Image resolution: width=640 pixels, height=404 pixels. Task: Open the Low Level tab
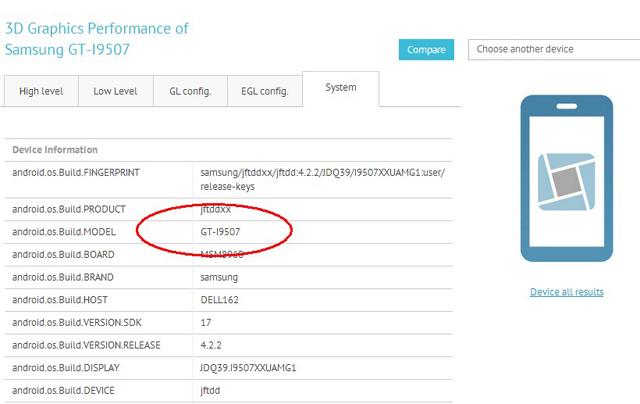pyautogui.click(x=116, y=91)
